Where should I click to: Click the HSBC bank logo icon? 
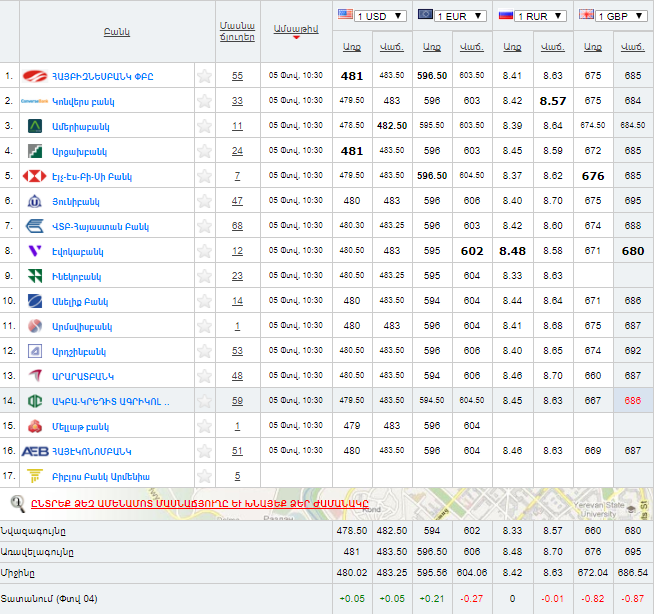click(x=35, y=176)
